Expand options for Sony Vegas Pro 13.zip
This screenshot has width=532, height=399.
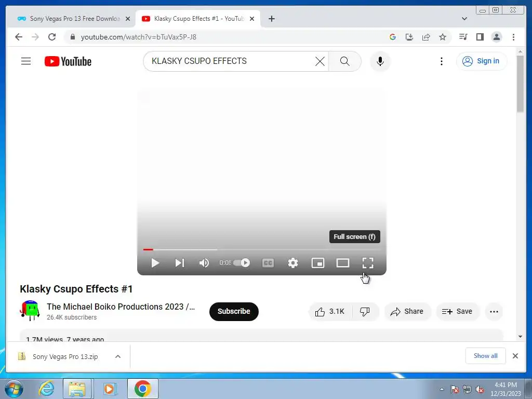click(x=118, y=356)
